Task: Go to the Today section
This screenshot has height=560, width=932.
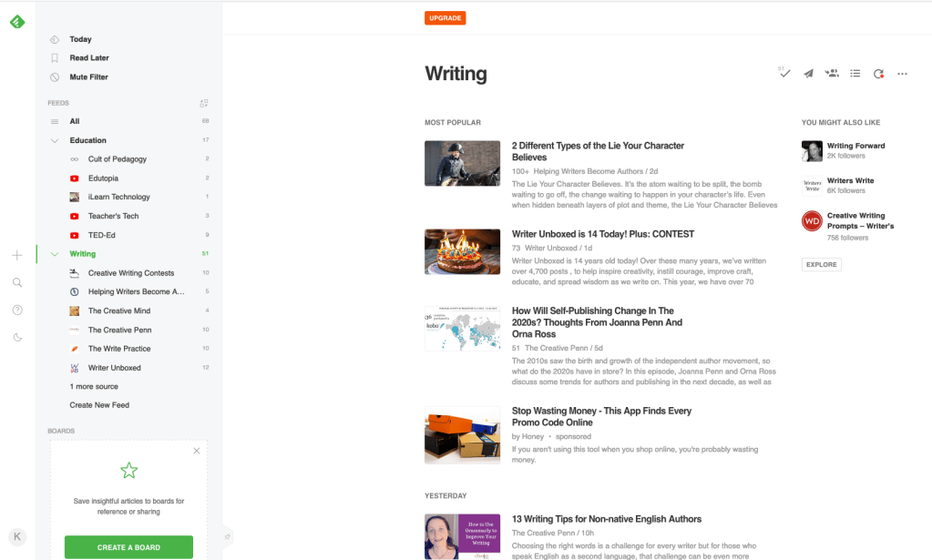Action: pos(80,39)
